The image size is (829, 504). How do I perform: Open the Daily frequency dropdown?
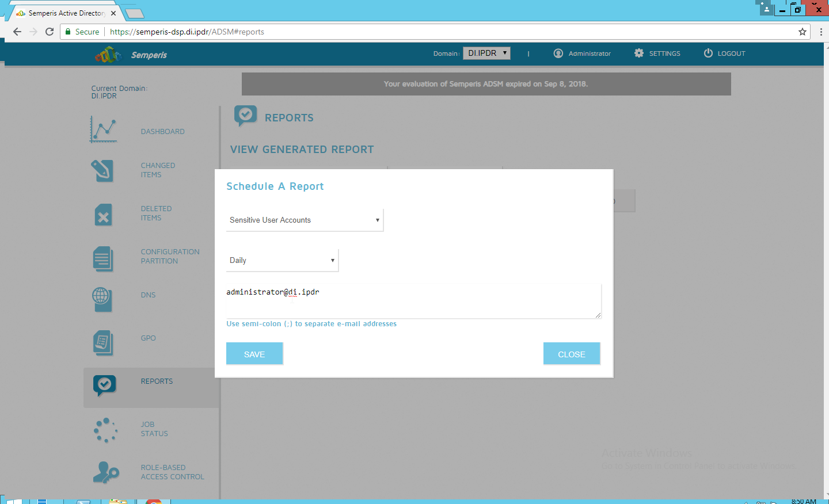click(x=282, y=261)
